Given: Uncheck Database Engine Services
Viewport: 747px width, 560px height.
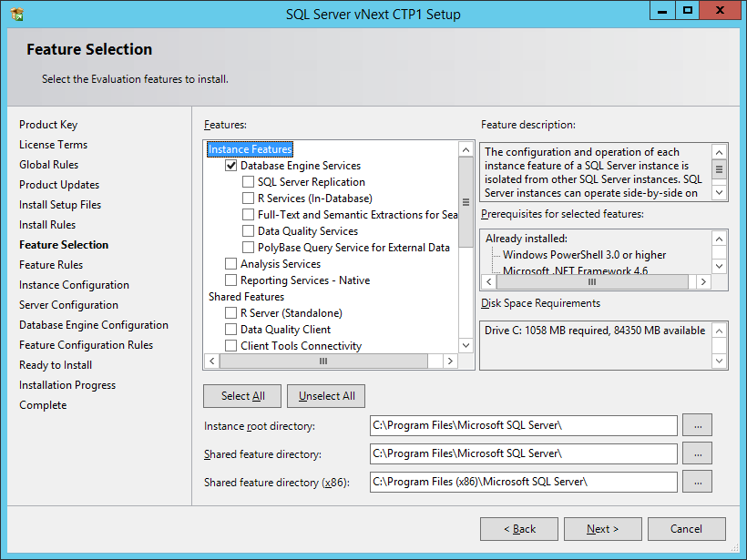Looking at the screenshot, I should pyautogui.click(x=230, y=165).
